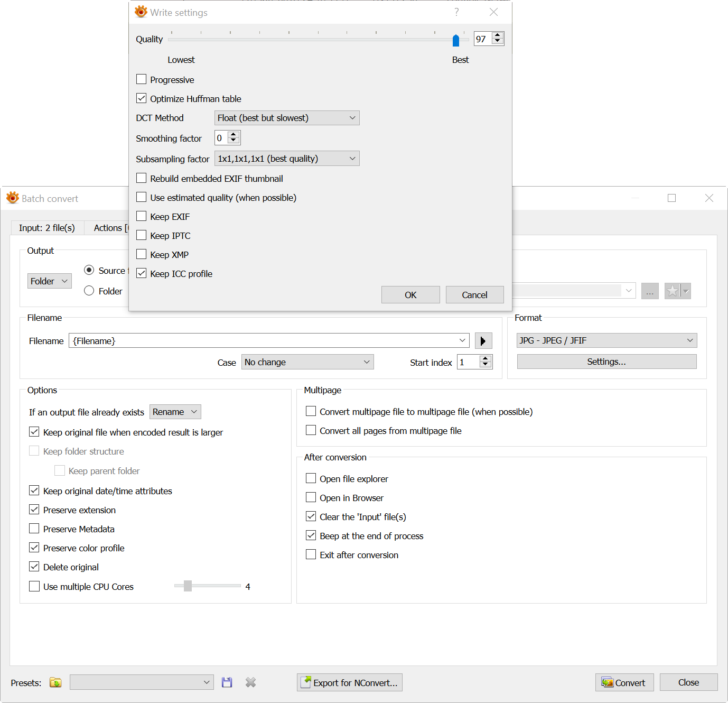The height and width of the screenshot is (703, 728).
Task: Click the Quality value field
Action: 482,39
